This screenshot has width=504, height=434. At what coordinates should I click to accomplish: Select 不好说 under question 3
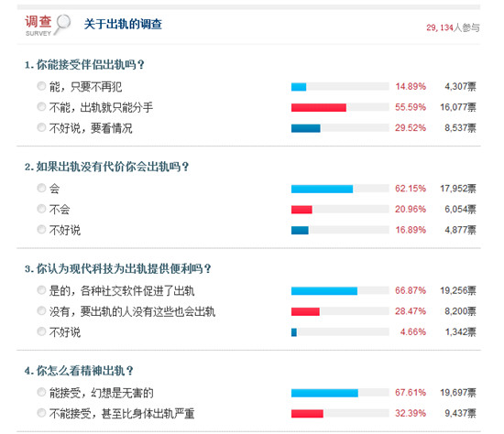pos(41,331)
